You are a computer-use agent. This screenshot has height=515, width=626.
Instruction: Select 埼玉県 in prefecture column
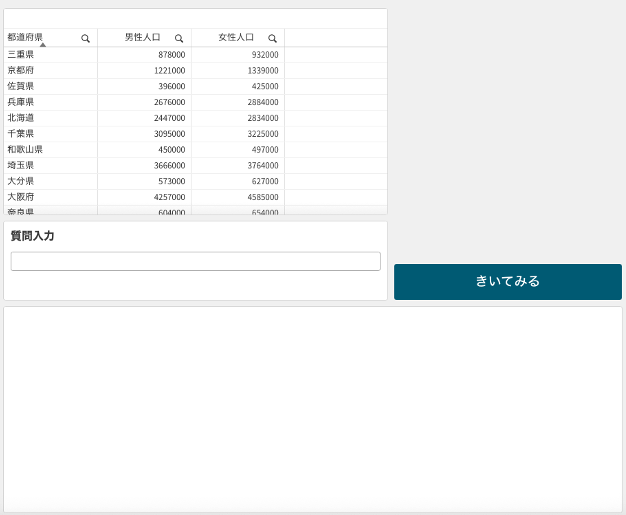coord(21,165)
